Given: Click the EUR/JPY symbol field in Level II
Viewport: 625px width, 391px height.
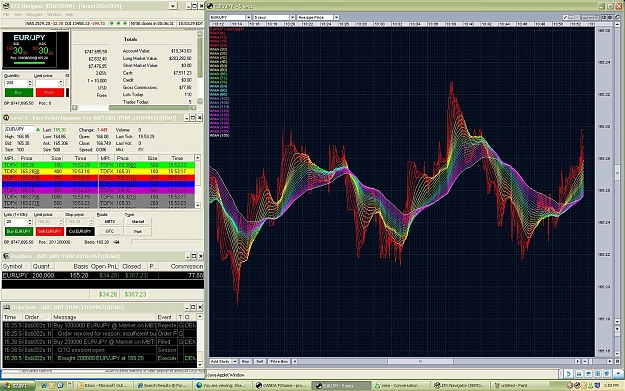Looking at the screenshot, I should [x=20, y=129].
